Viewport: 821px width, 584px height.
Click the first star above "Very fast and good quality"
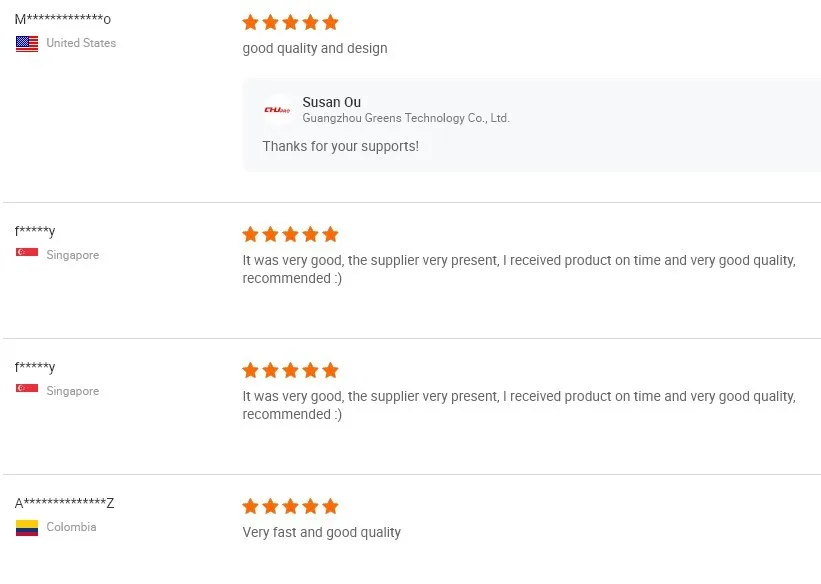pos(251,506)
